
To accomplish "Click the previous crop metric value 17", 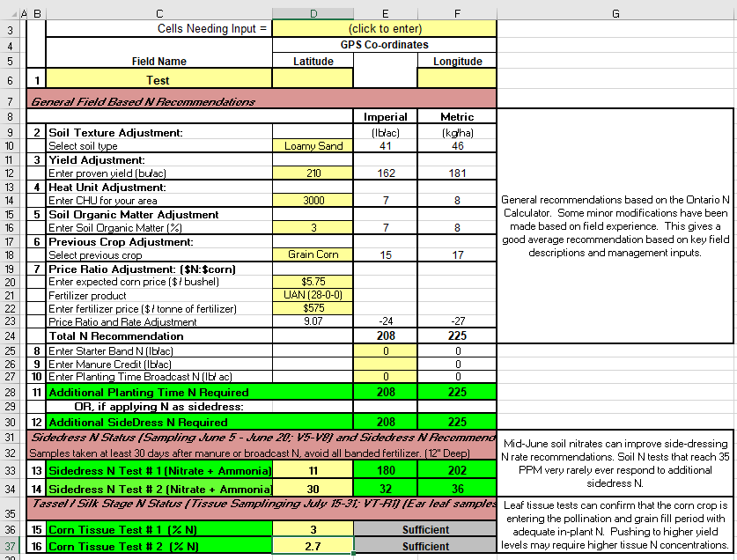I will (457, 254).
